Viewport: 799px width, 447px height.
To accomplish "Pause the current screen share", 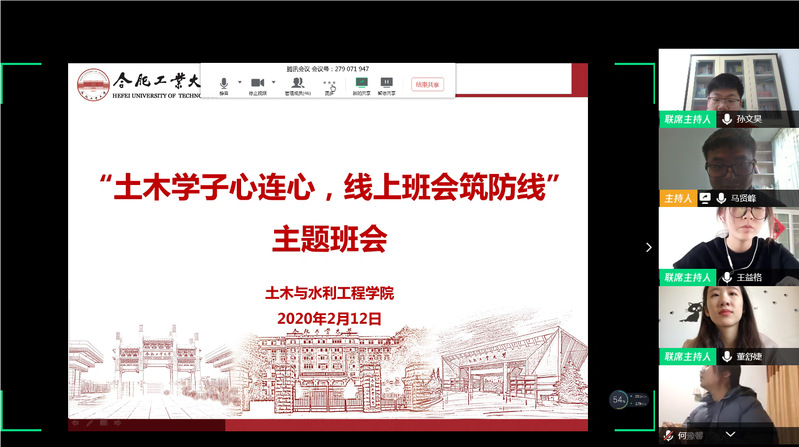I will coord(386,84).
